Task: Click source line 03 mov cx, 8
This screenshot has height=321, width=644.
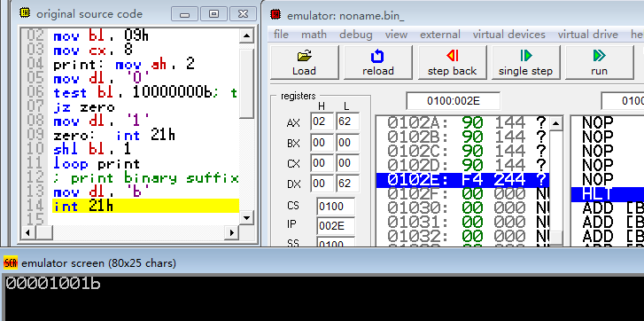Action: (x=93, y=51)
